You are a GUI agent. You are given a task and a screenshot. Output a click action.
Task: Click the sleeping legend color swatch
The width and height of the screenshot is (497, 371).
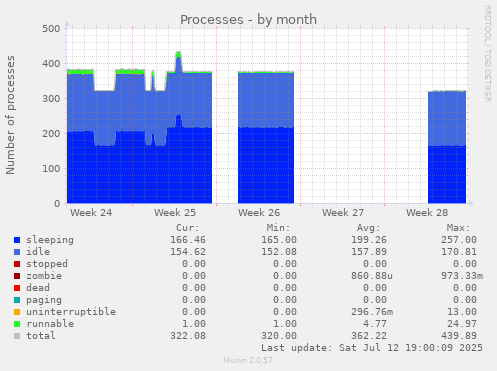pos(17,240)
